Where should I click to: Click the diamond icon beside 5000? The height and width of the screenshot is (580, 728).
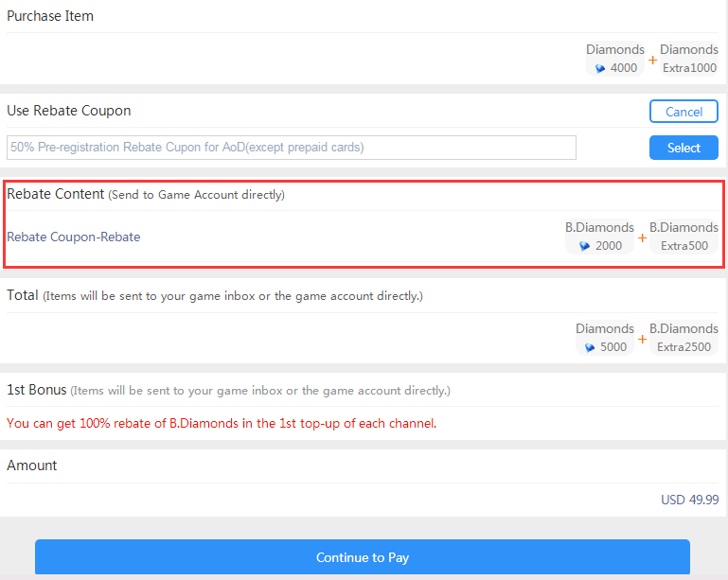pos(590,347)
